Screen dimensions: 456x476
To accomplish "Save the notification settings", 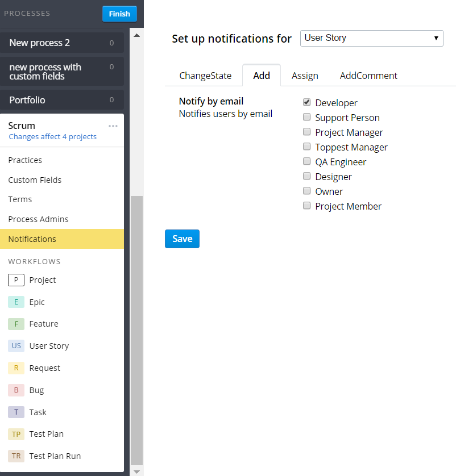I will tap(182, 239).
